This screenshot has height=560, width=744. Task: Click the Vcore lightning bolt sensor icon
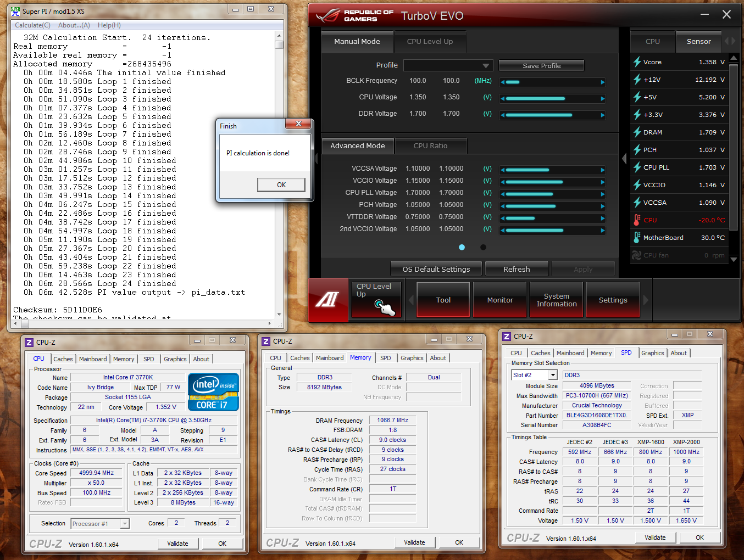637,62
